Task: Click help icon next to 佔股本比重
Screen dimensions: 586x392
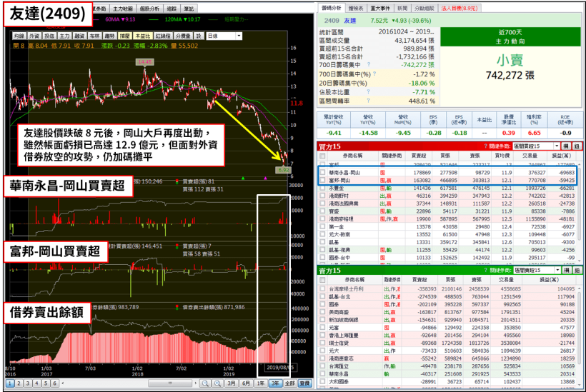Action: pos(369,91)
